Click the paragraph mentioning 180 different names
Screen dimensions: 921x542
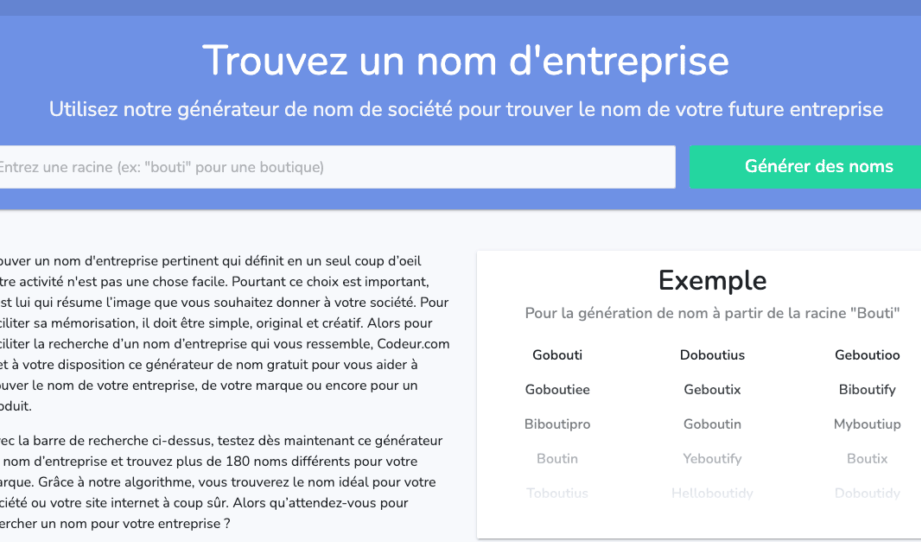click(x=222, y=482)
